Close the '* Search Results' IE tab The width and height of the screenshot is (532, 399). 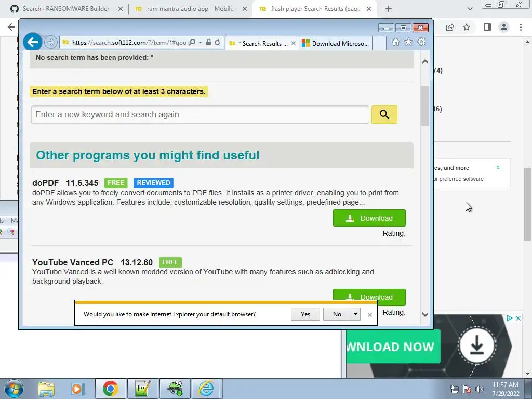click(294, 44)
